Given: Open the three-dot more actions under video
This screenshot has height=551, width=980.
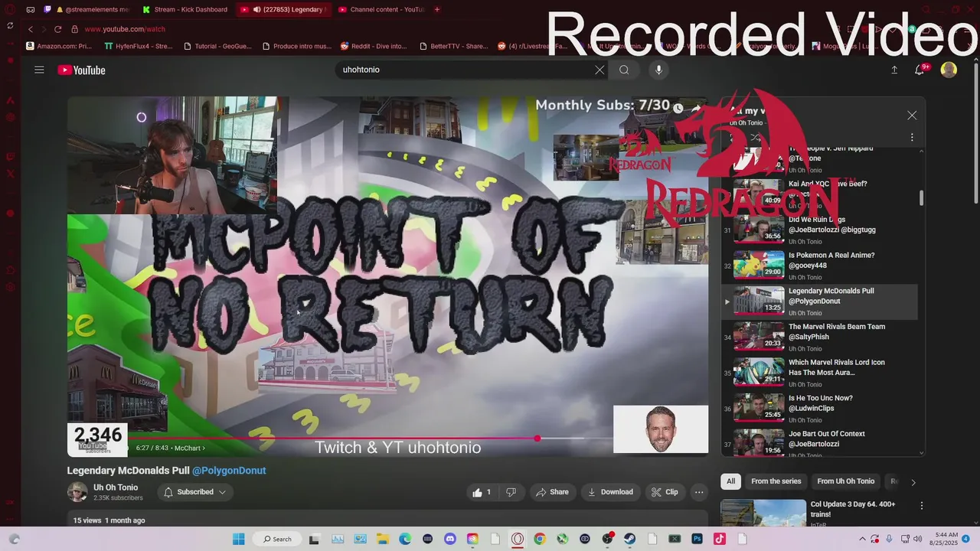Looking at the screenshot, I should coord(698,492).
